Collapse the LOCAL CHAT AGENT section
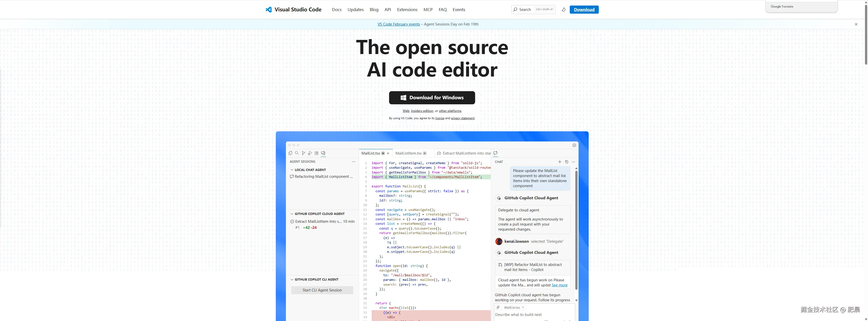Image resolution: width=868 pixels, height=321 pixels. click(x=292, y=170)
